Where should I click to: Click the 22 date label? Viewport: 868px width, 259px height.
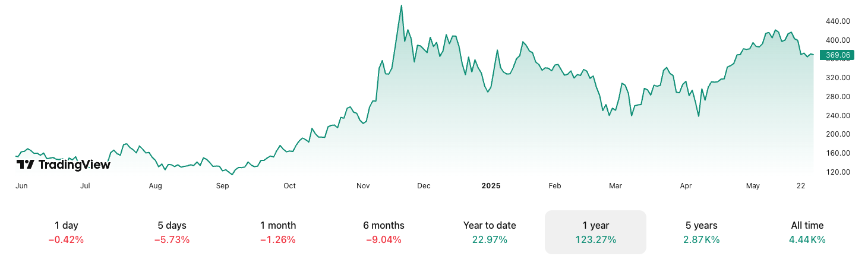[x=801, y=186]
